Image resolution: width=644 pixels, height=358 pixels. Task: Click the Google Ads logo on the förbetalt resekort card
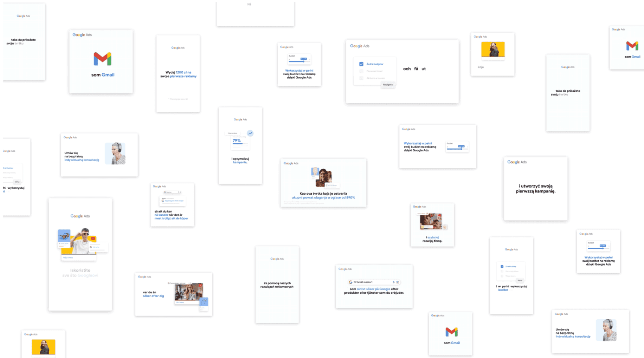point(345,269)
